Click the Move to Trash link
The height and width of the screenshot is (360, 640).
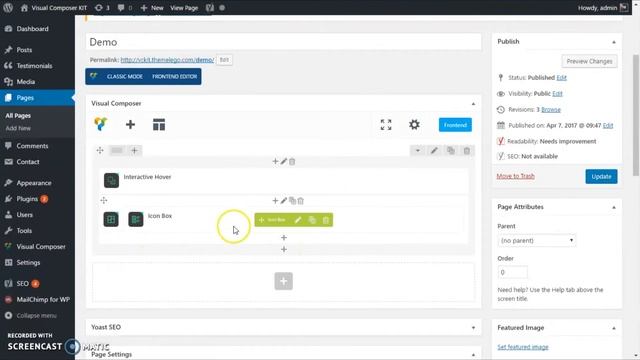pos(516,176)
